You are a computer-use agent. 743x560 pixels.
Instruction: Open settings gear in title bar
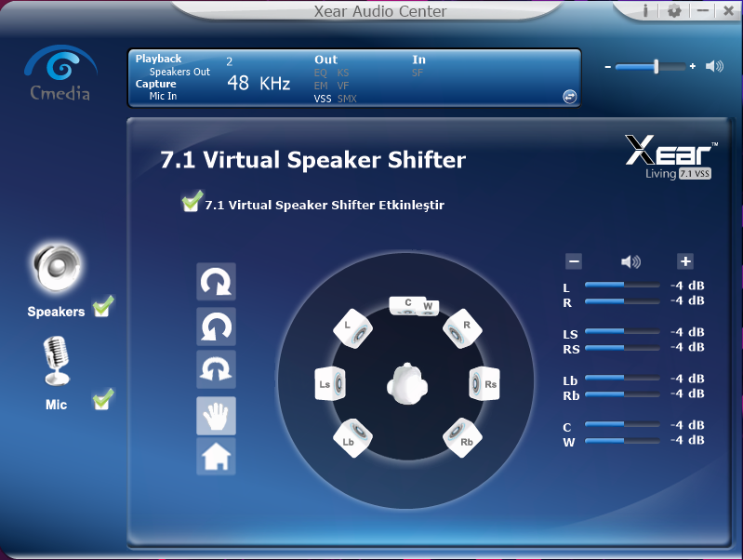(x=674, y=10)
